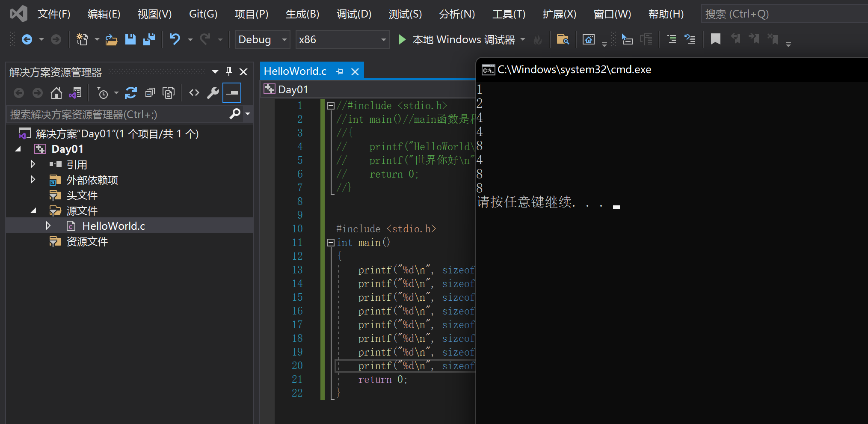This screenshot has width=868, height=424.
Task: Select the 资源文件 folder
Action: 87,241
